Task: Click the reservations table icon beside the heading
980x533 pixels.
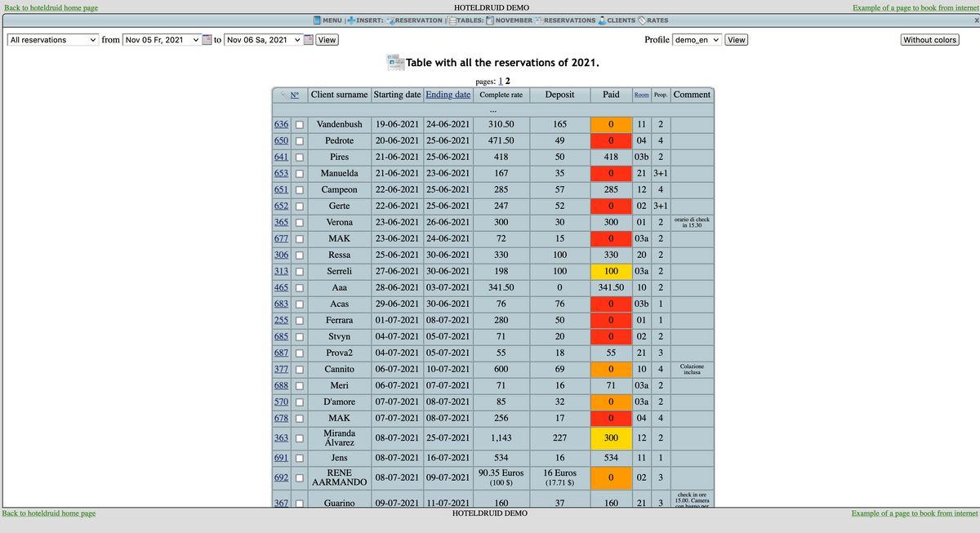Action: [395, 62]
